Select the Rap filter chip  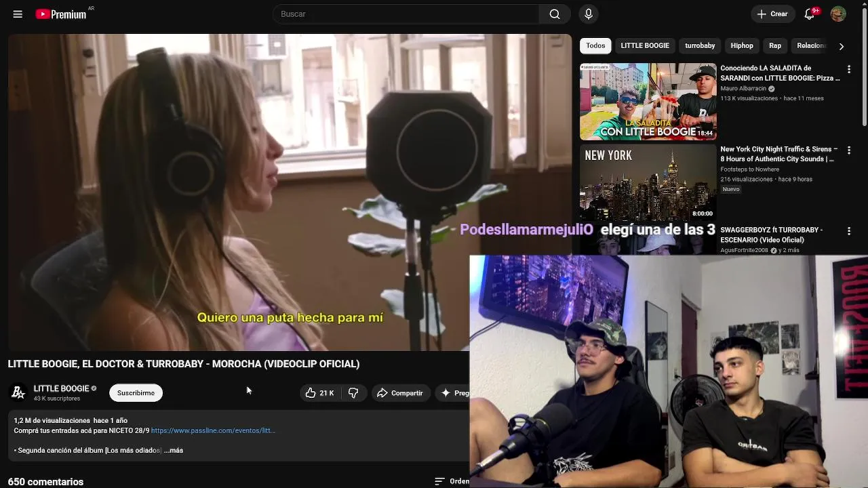pyautogui.click(x=775, y=45)
